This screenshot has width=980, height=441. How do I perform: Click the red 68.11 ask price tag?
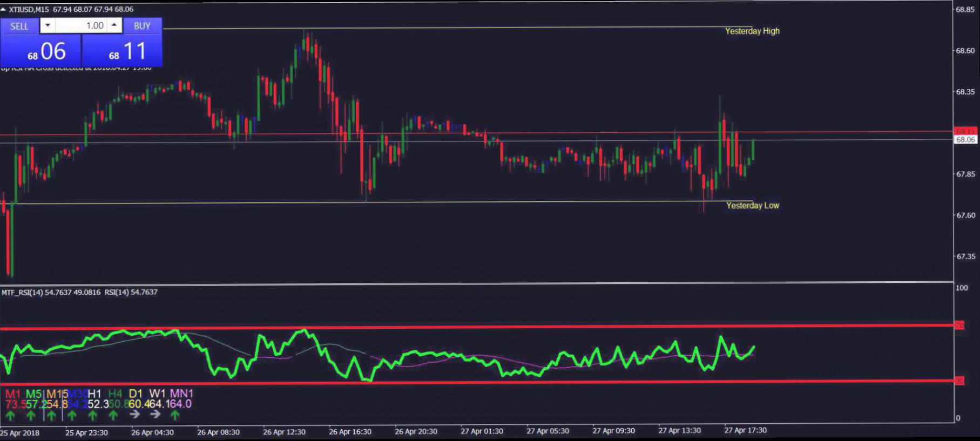[965, 131]
